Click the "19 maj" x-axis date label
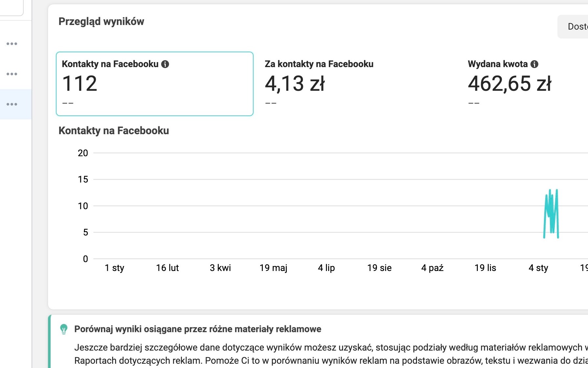The image size is (588, 368). (x=273, y=268)
